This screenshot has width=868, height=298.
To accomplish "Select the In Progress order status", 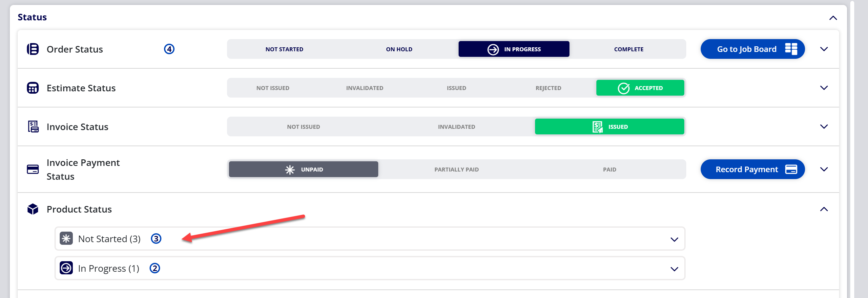I will pos(513,49).
